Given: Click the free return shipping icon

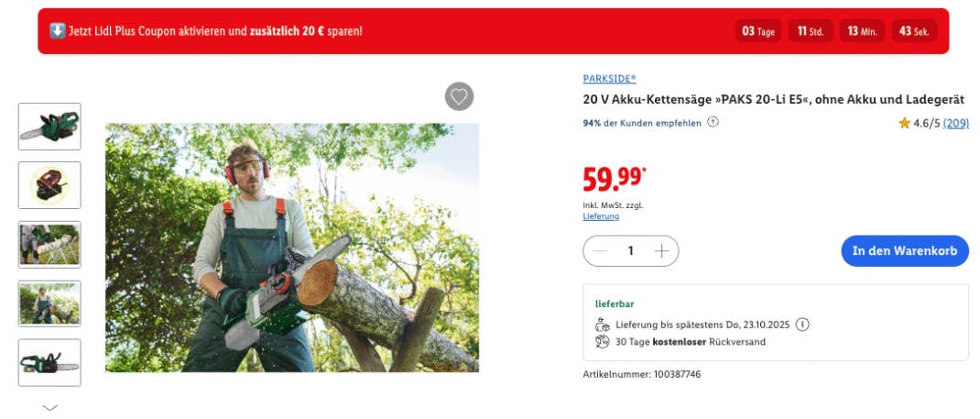Looking at the screenshot, I should tap(602, 342).
